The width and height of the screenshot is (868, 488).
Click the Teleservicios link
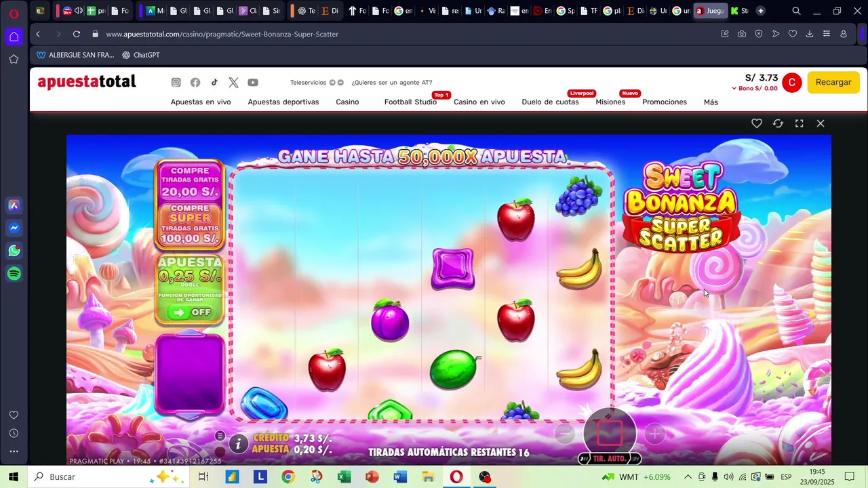pyautogui.click(x=308, y=83)
